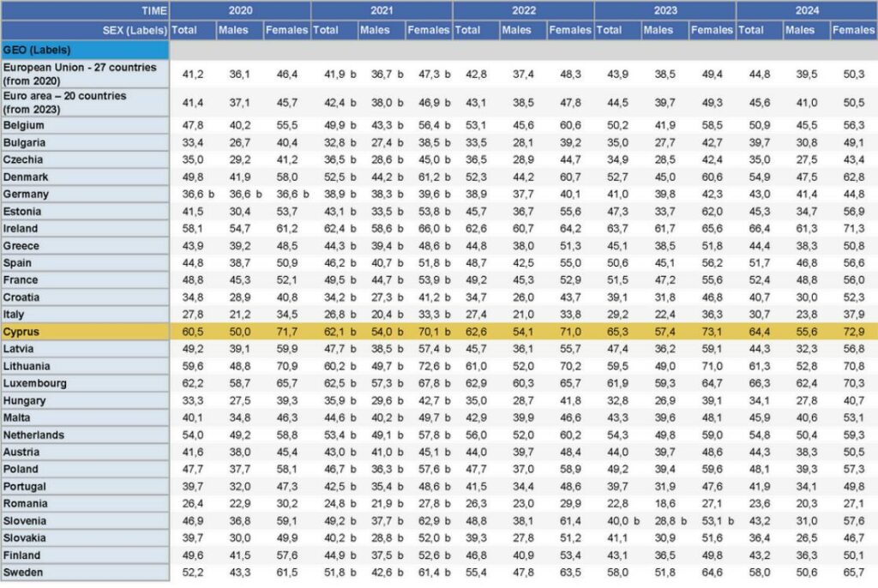This screenshot has height=588, width=878.
Task: Click the 2021 year column header
Action: 382,10
